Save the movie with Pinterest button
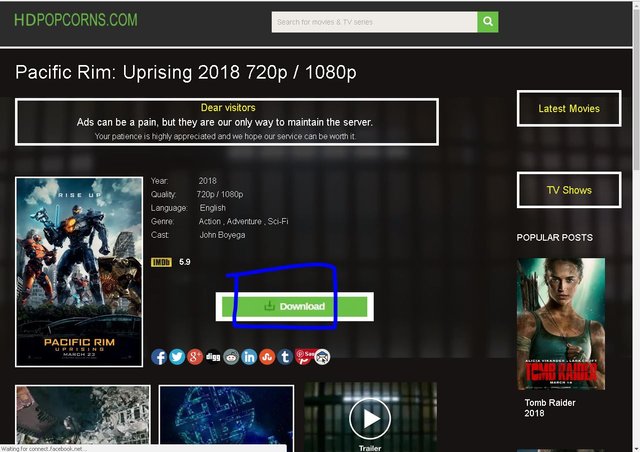This screenshot has width=640, height=452. pos(304,356)
